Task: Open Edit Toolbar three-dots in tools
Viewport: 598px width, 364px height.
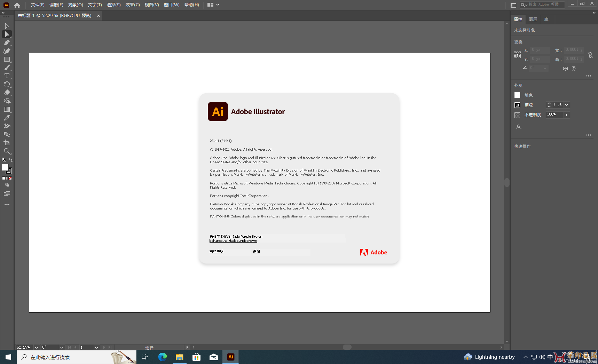Action: click(7, 205)
